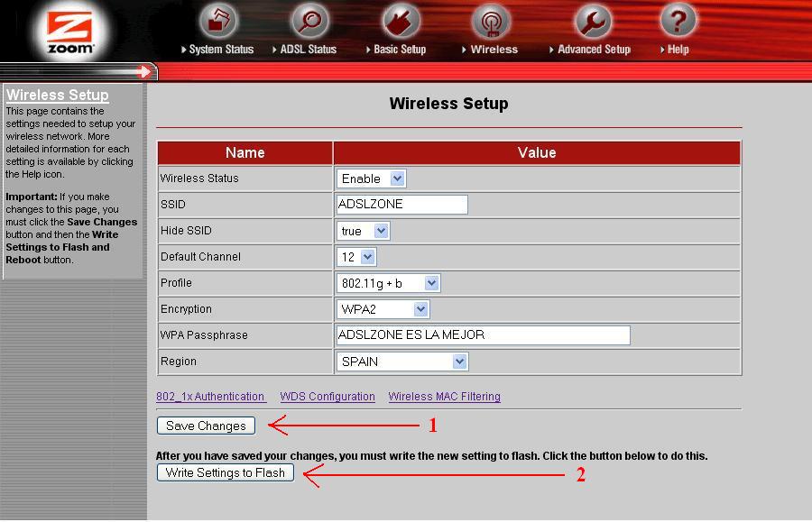Click the Wireless menu label
This screenshot has height=522, width=812.
pyautogui.click(x=494, y=50)
